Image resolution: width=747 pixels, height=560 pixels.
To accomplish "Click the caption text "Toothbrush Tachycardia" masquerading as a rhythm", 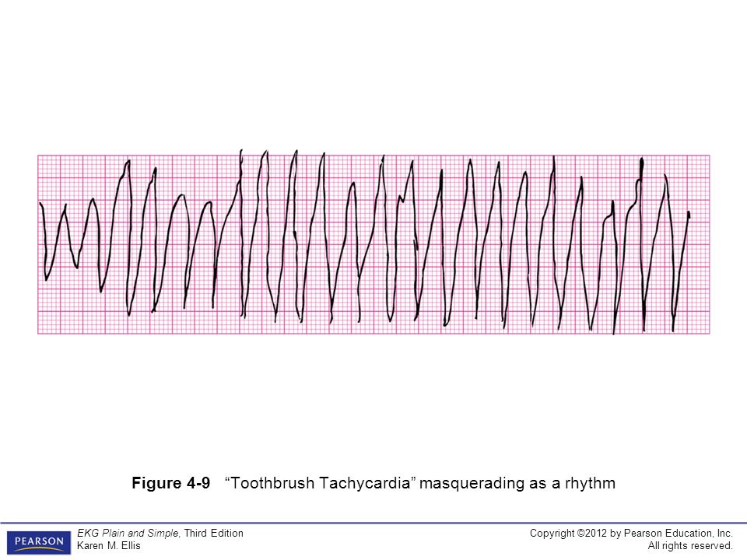I will pyautogui.click(x=419, y=483).
